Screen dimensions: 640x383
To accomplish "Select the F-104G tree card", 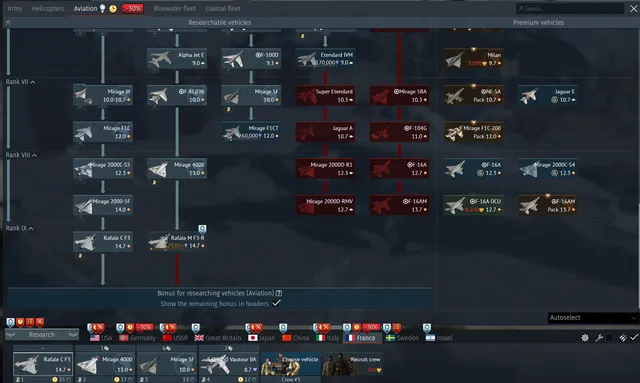I will (x=400, y=132).
